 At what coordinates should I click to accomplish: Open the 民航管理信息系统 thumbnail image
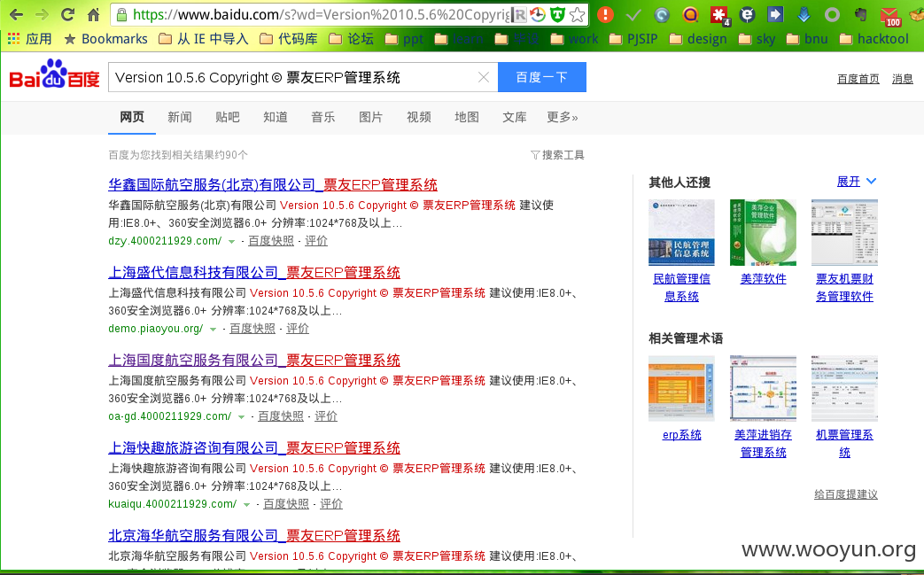click(681, 232)
